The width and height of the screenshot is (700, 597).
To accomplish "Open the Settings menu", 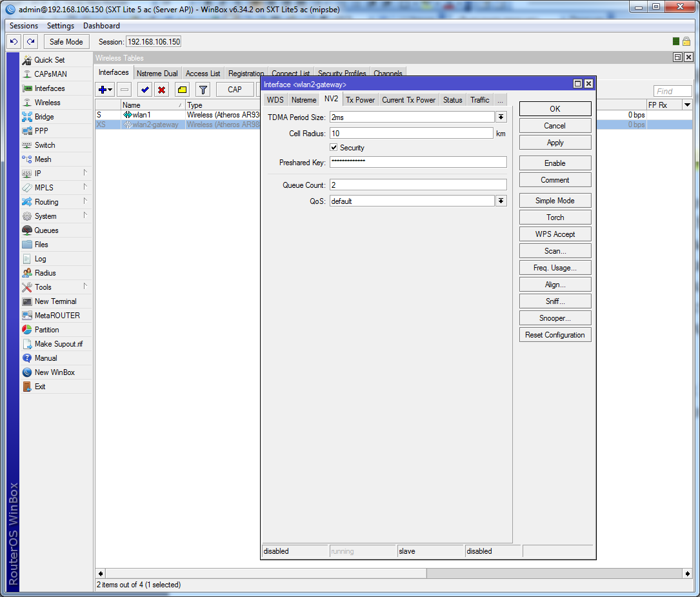I will tap(61, 26).
